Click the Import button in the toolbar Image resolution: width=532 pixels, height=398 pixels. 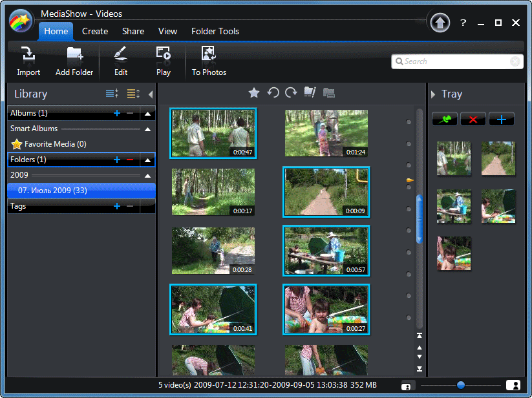tap(28, 61)
